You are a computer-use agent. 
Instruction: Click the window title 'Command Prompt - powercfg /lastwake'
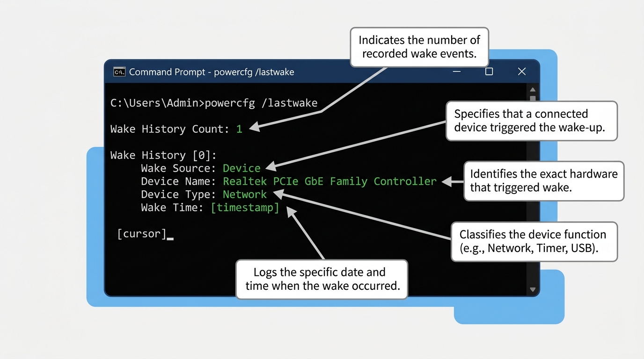[x=212, y=72]
